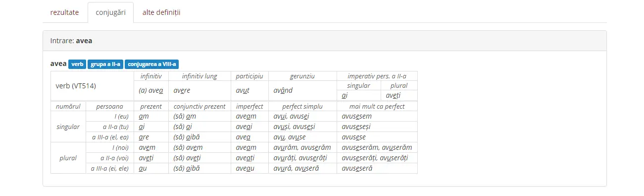
Task: Click the verb (VT514) cell
Action: [92, 86]
